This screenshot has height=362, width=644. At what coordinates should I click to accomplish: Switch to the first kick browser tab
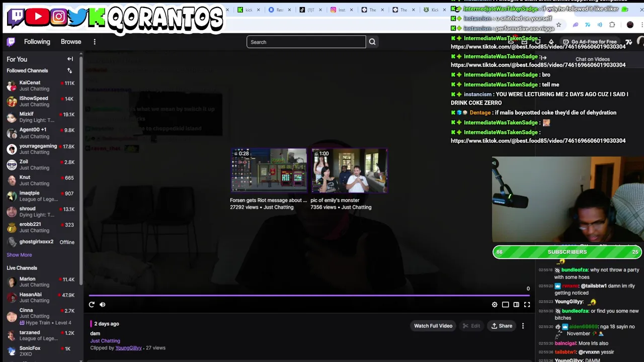246,10
